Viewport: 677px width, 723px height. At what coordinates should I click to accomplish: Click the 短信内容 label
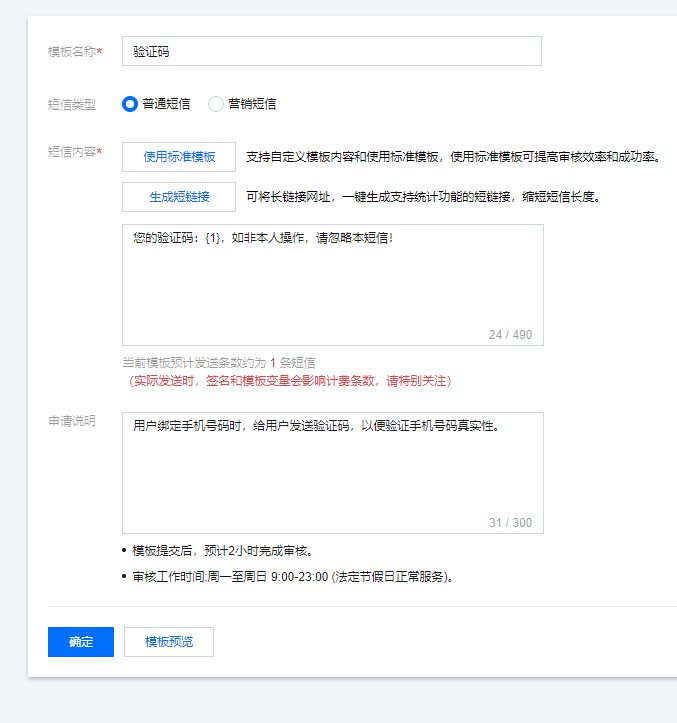point(75,152)
